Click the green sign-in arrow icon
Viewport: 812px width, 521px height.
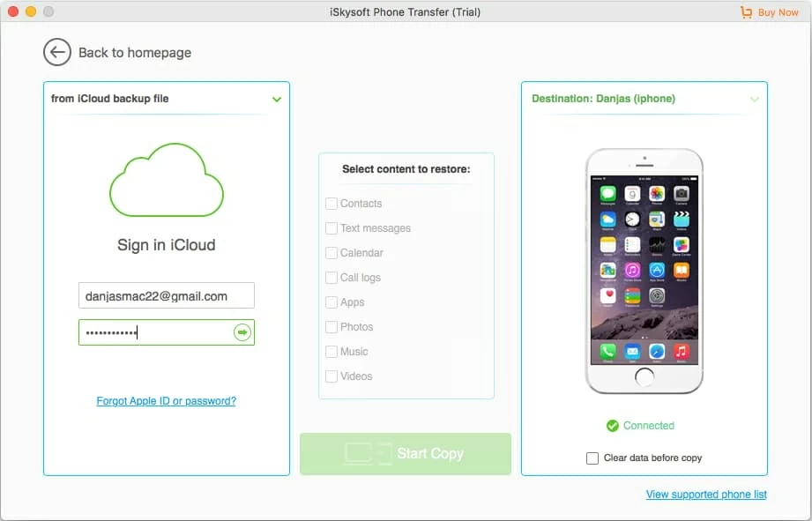[x=242, y=332]
